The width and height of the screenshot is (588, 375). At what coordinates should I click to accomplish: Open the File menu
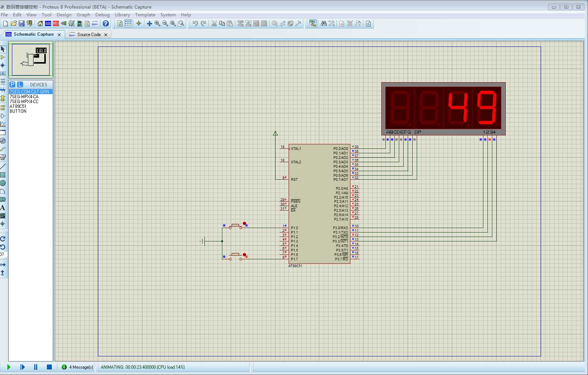[x=4, y=15]
